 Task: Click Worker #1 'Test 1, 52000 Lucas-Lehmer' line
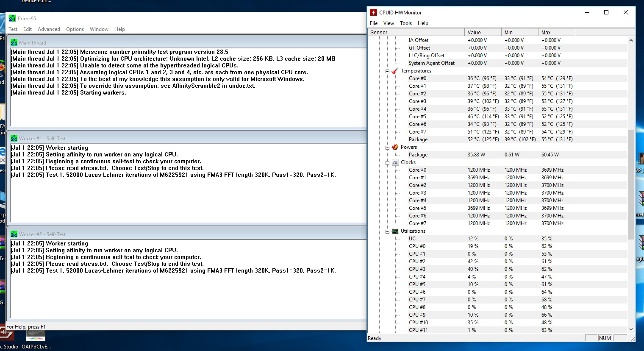[x=173, y=175]
